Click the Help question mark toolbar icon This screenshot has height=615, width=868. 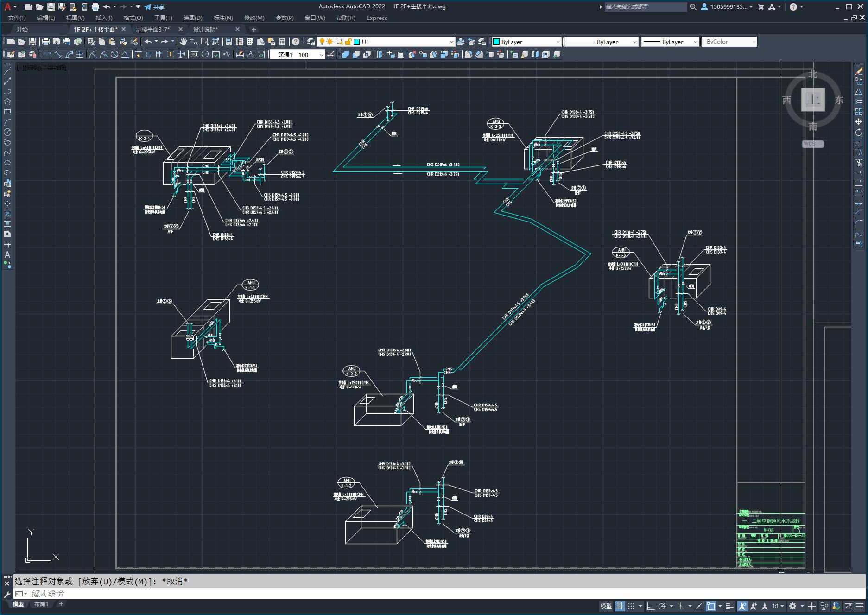point(296,42)
